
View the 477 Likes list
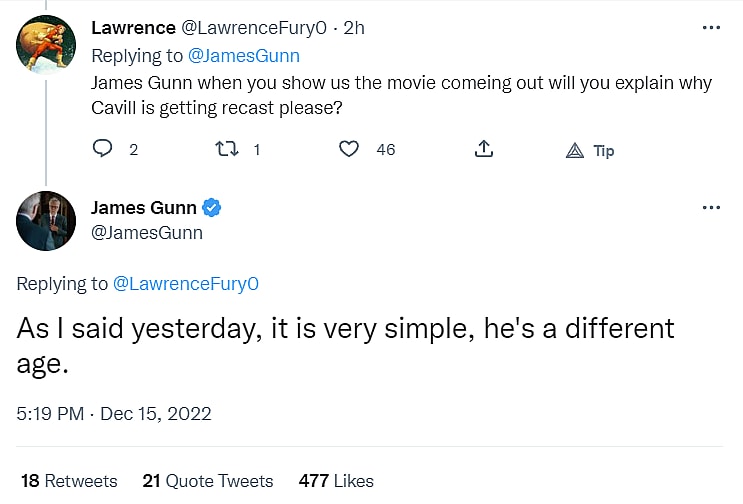tap(336, 481)
